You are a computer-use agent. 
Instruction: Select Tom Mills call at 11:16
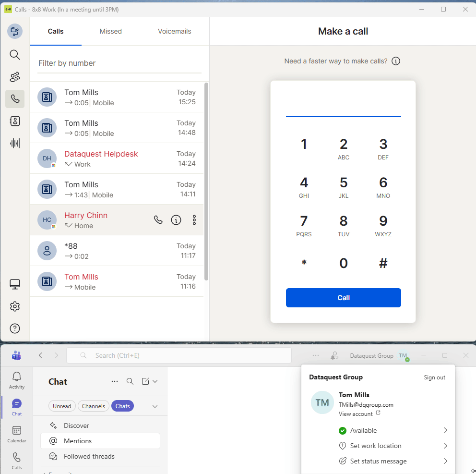[x=117, y=281]
